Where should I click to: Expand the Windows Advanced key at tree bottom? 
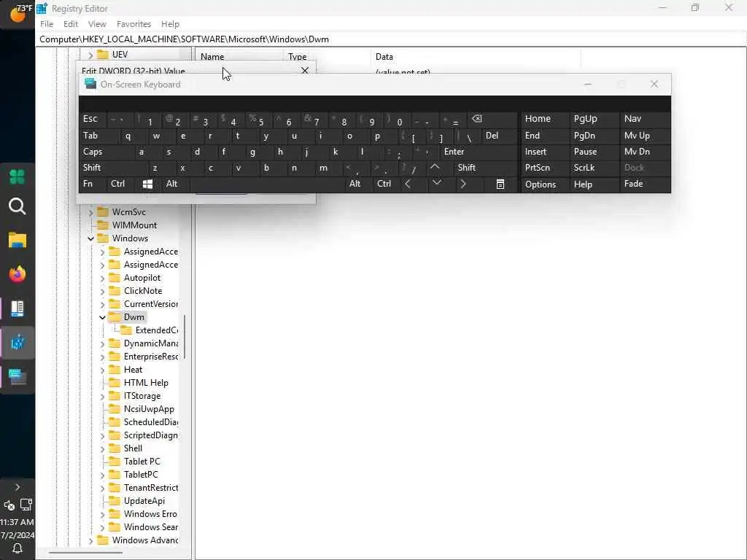tap(90, 540)
